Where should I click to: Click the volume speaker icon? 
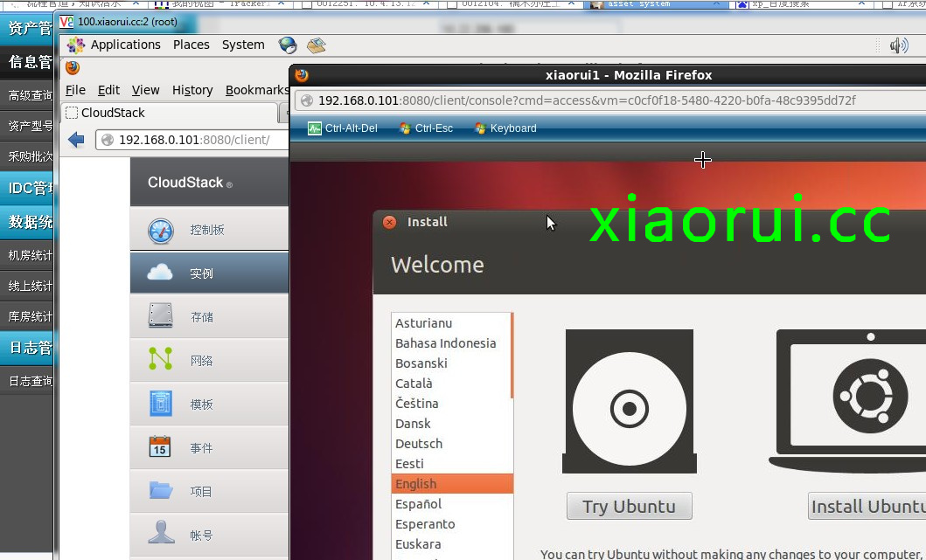[898, 45]
